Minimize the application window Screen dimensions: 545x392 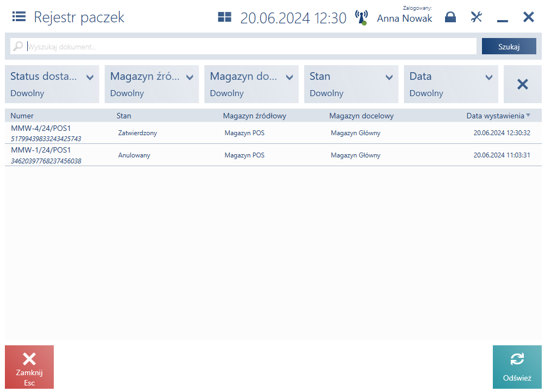[502, 21]
